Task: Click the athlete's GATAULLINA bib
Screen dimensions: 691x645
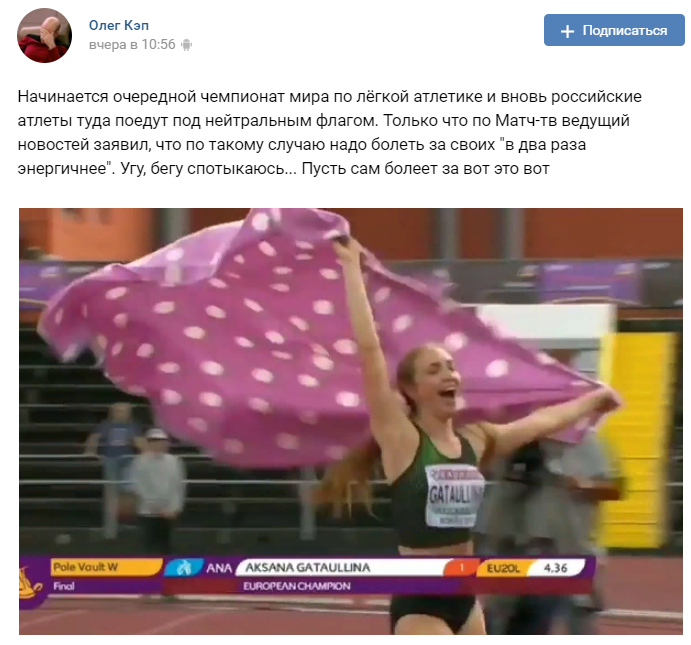Action: point(454,495)
